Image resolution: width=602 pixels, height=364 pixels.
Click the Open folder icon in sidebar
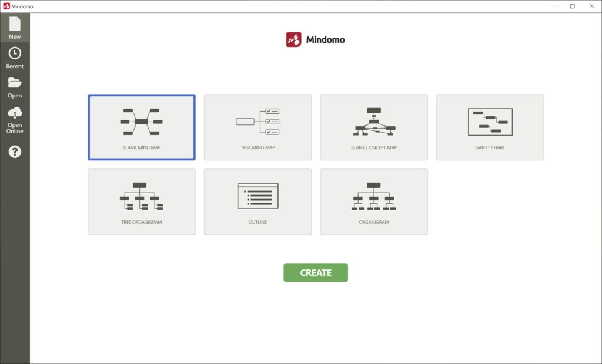(x=15, y=86)
